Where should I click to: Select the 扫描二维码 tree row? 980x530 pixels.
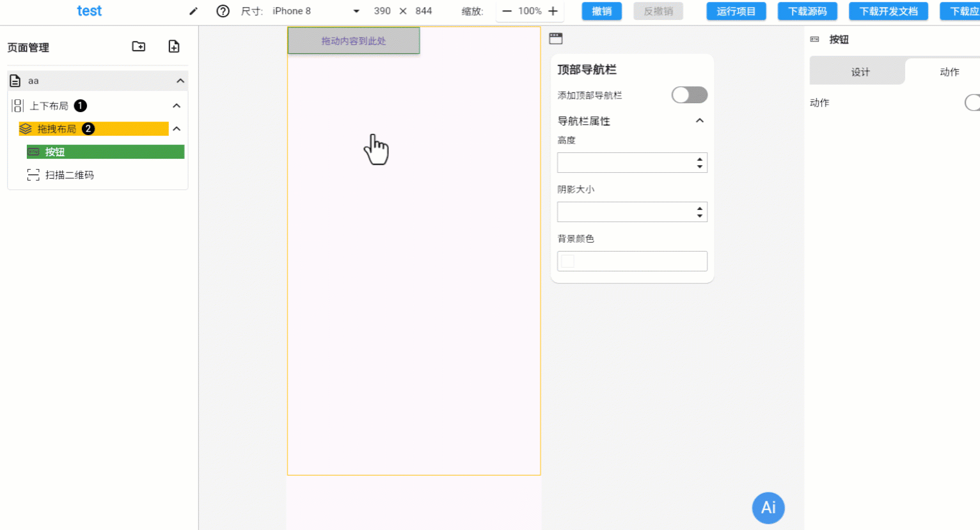coord(106,175)
